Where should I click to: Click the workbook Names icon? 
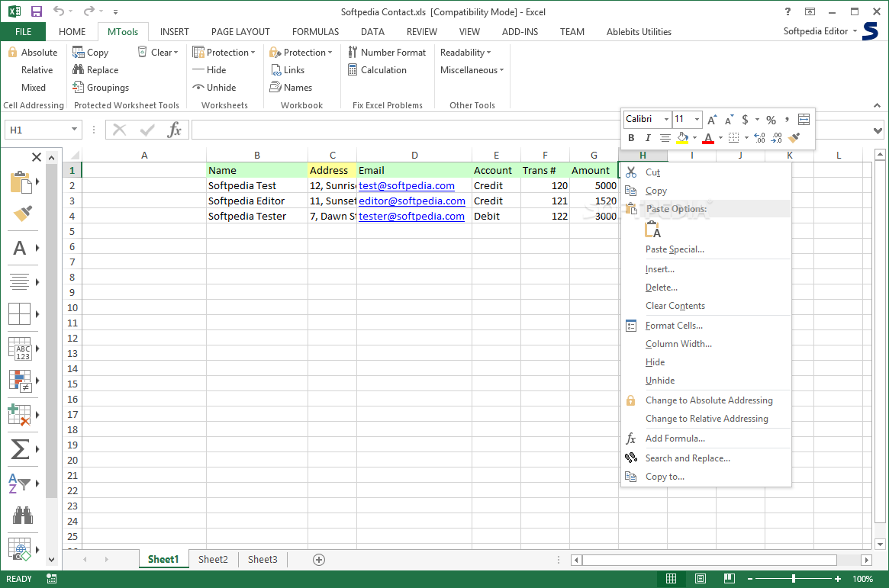coord(275,87)
